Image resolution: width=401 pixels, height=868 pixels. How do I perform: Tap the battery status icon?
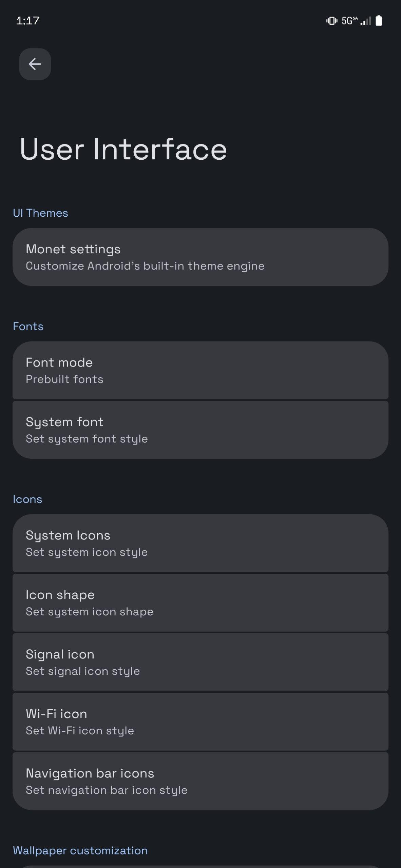tap(379, 21)
